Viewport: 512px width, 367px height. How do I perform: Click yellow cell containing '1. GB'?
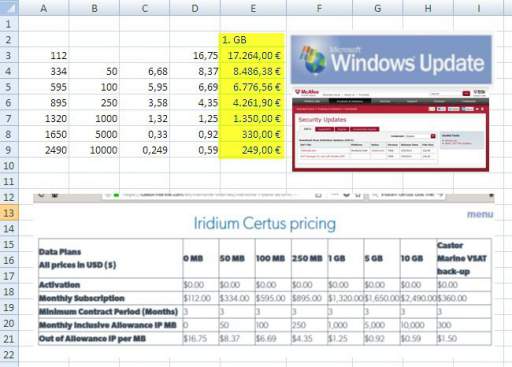(x=252, y=40)
